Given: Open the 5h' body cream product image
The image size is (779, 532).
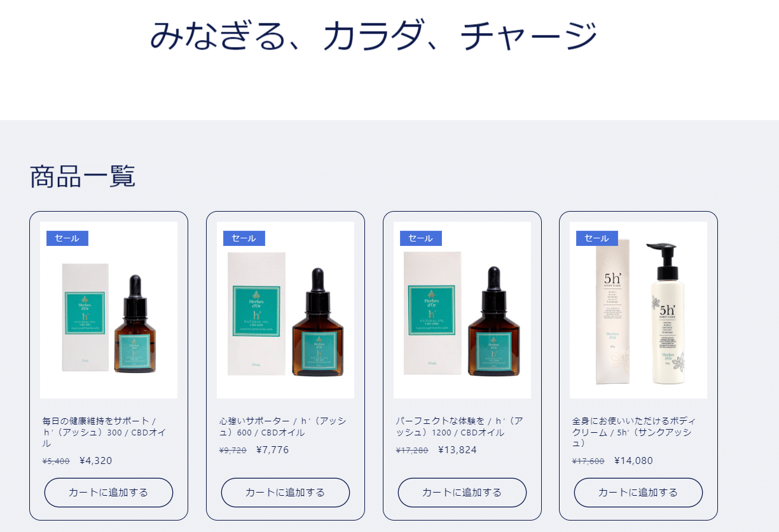Looking at the screenshot, I should pyautogui.click(x=638, y=310).
